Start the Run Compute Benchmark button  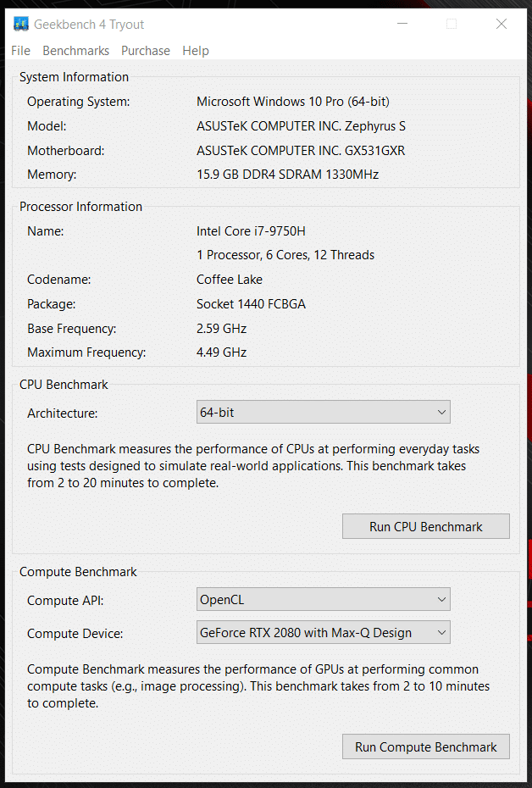point(426,747)
